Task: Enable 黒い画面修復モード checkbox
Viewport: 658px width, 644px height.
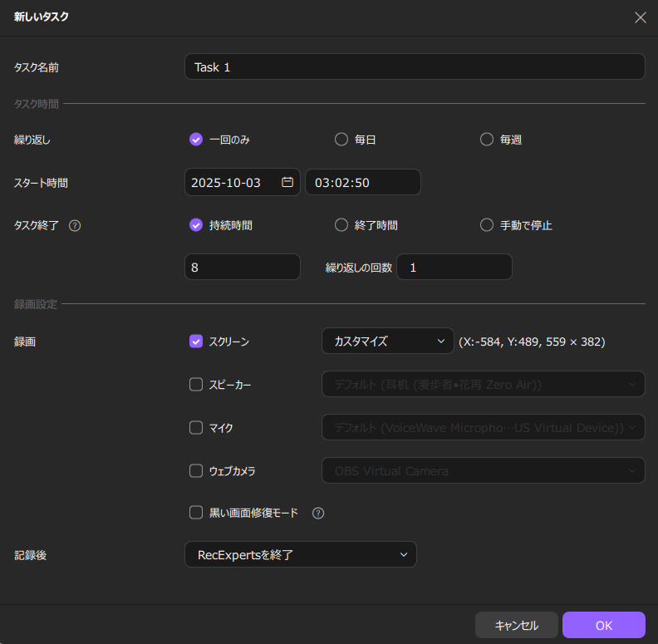Action: [196, 513]
